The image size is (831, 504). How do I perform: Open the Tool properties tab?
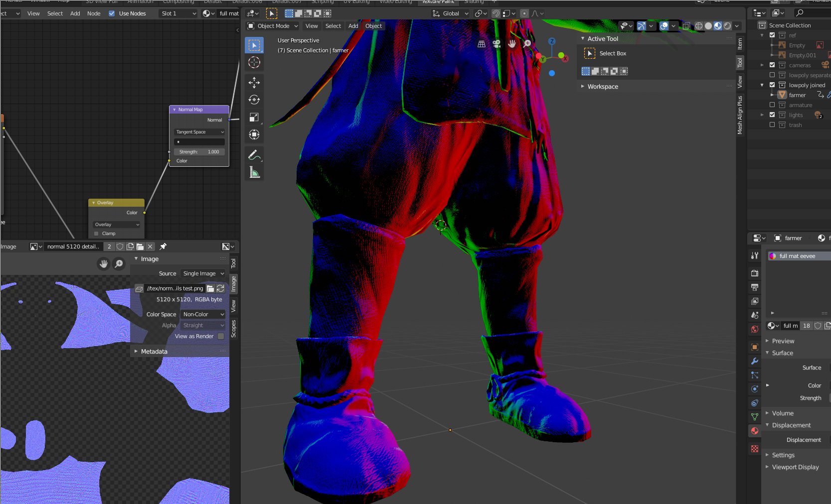[x=755, y=255]
